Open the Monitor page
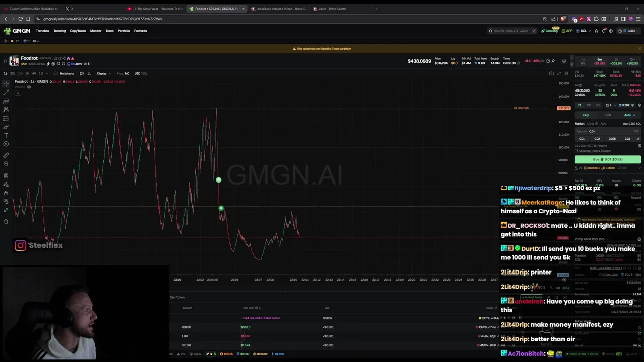644x362 pixels. [x=96, y=31]
